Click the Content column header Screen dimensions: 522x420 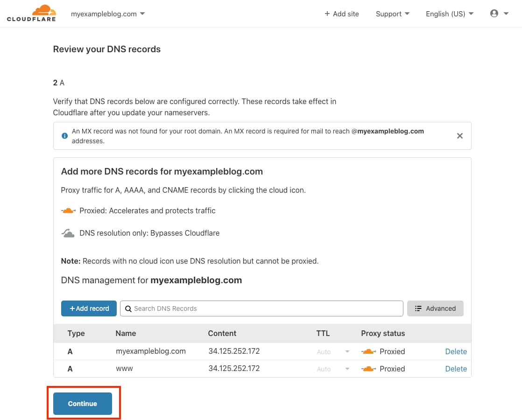pos(222,334)
